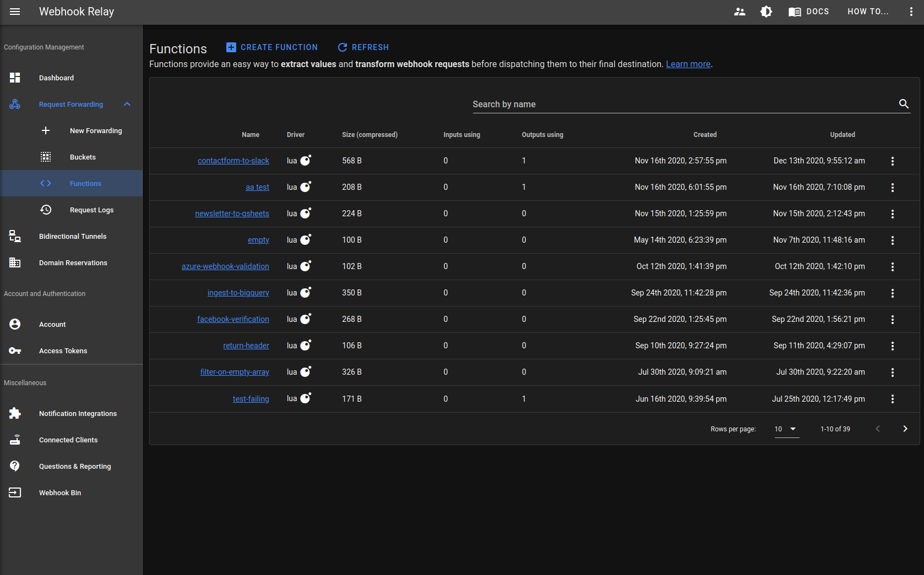The image size is (924, 575).
Task: Open Request Logs history icon
Action: pyautogui.click(x=46, y=210)
